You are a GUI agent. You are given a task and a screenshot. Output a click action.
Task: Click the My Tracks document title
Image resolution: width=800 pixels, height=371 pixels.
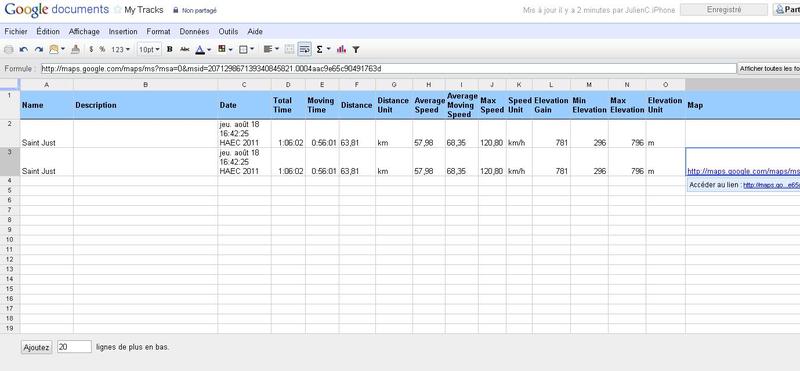144,10
